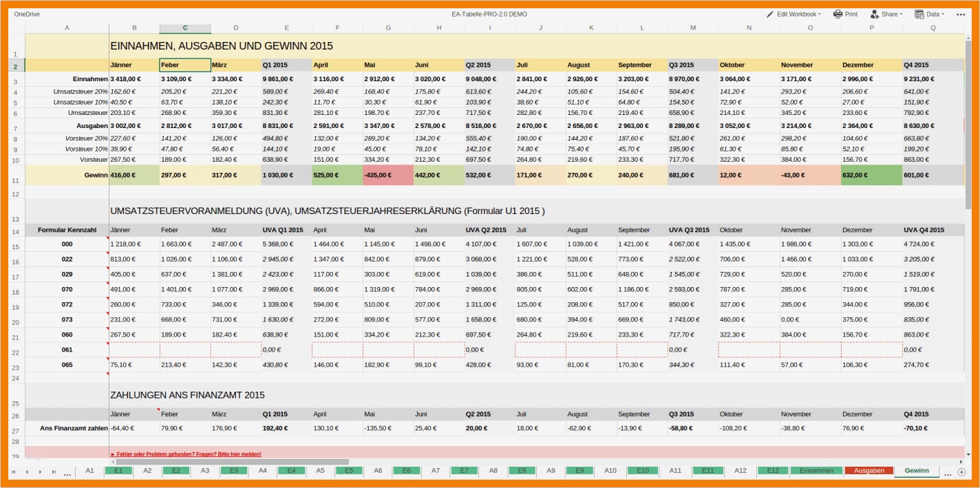
Task: Add a new sheet with the plus icon
Action: click(x=961, y=471)
